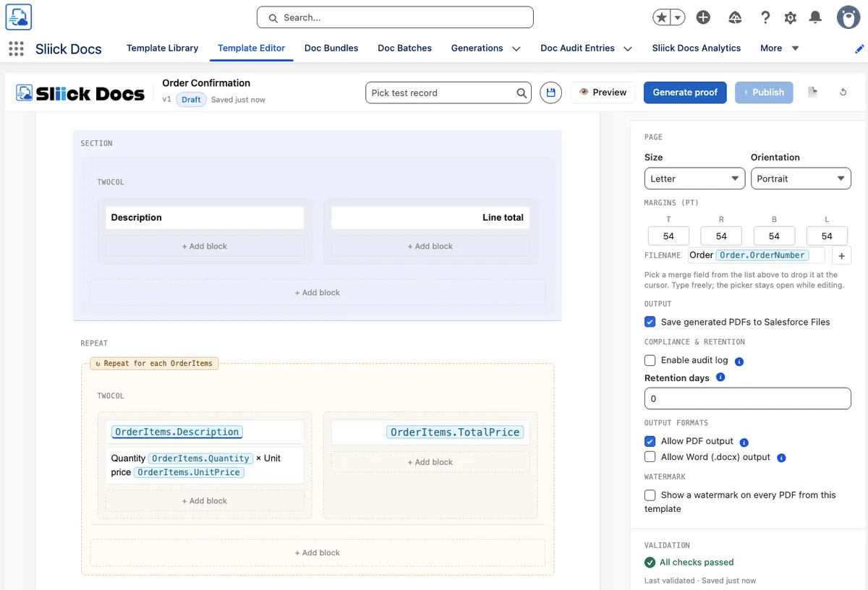Open the Salesforce guidance center icon
Viewport: 868px width, 590px height.
point(735,18)
